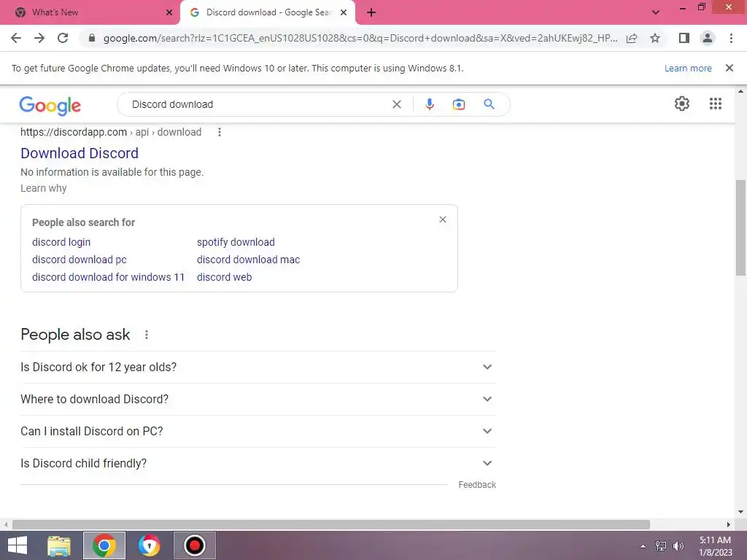Expand Is Discord child friendly question

click(x=258, y=463)
